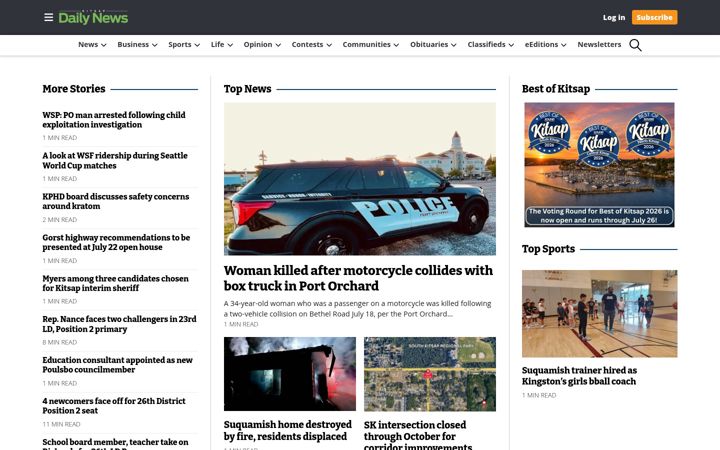Image resolution: width=720 pixels, height=450 pixels.
Task: Open the Top News section heading
Action: 248,89
